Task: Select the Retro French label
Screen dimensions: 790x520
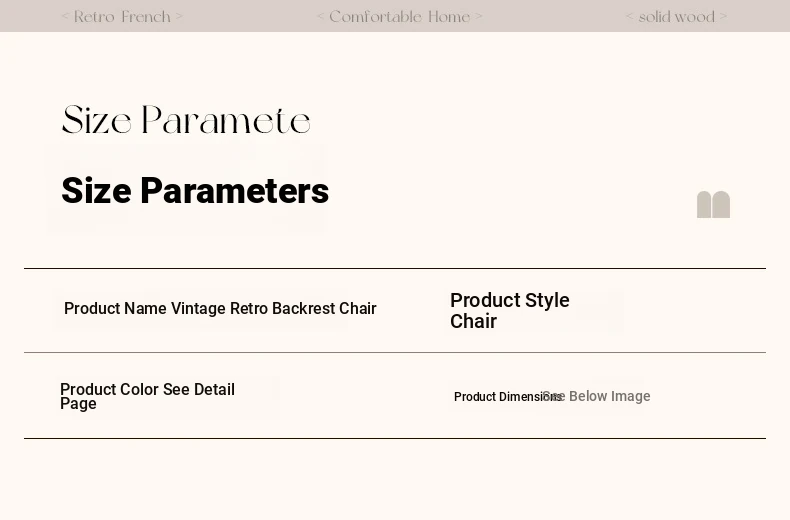Action: [x=122, y=17]
